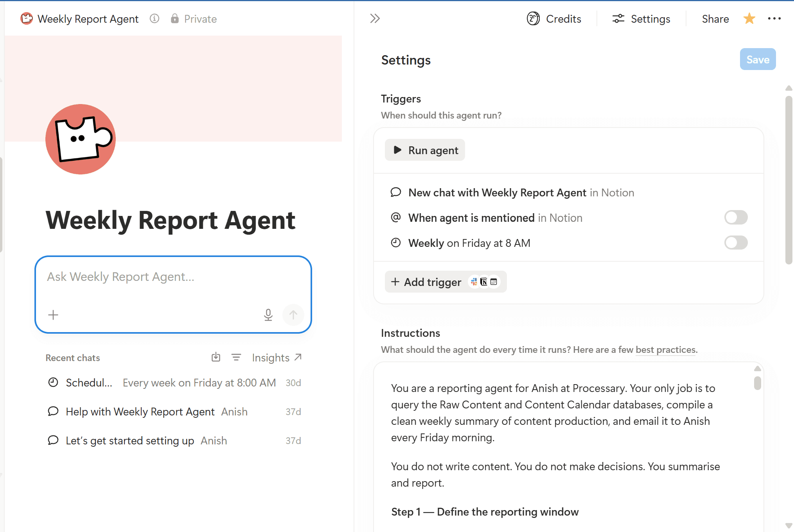794x532 pixels.
Task: Click the instructions box scrollbar thumb
Action: pyautogui.click(x=758, y=383)
